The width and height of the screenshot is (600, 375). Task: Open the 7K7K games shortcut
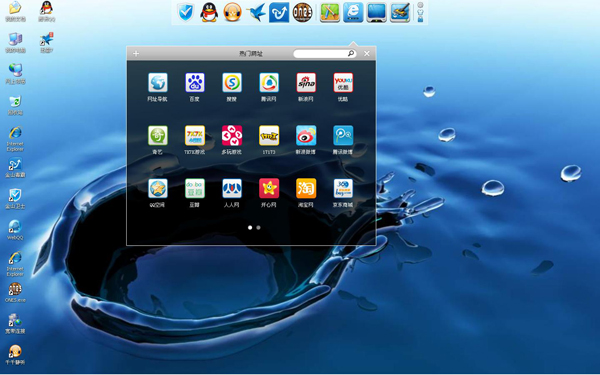[195, 135]
